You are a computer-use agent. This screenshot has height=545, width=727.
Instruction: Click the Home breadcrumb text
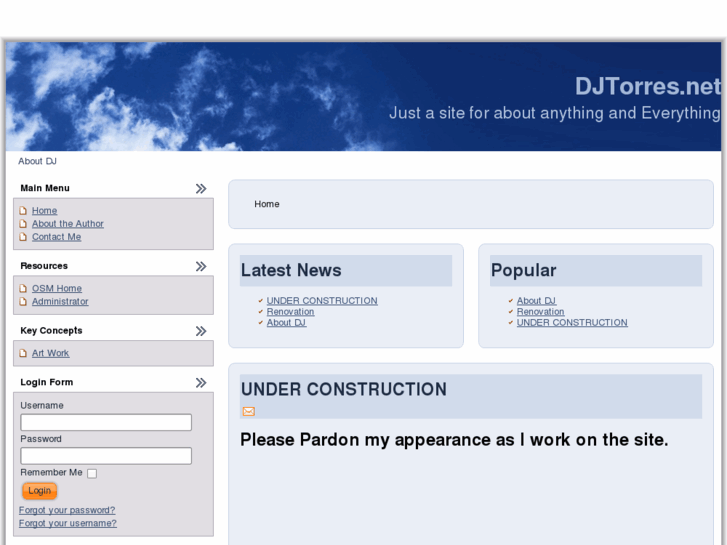(x=267, y=204)
